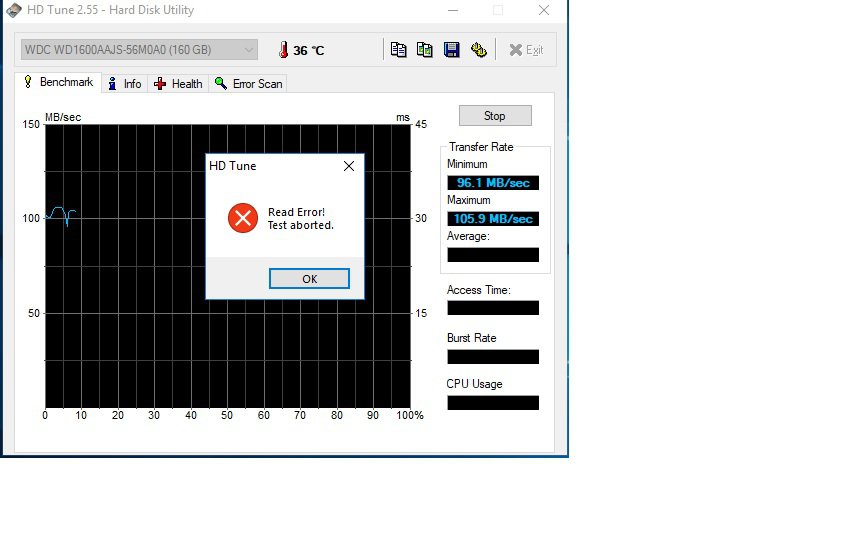
Task: Select the 96.1 MB/sec minimum value
Action: (493, 183)
